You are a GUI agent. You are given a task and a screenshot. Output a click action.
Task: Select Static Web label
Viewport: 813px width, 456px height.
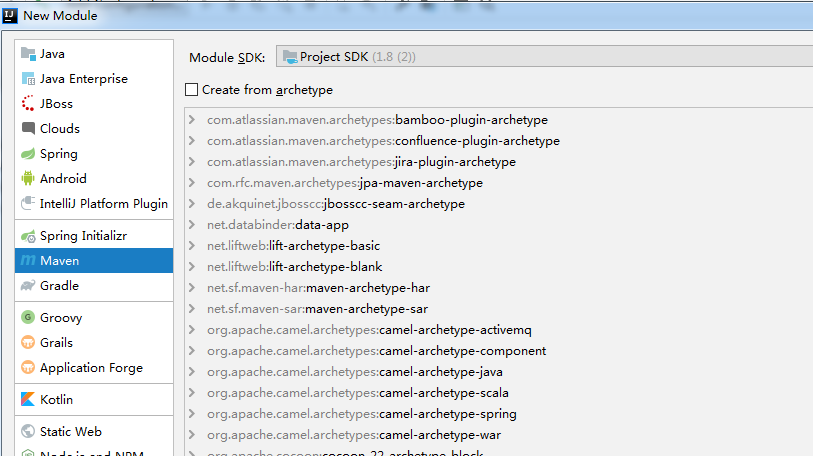(x=71, y=432)
